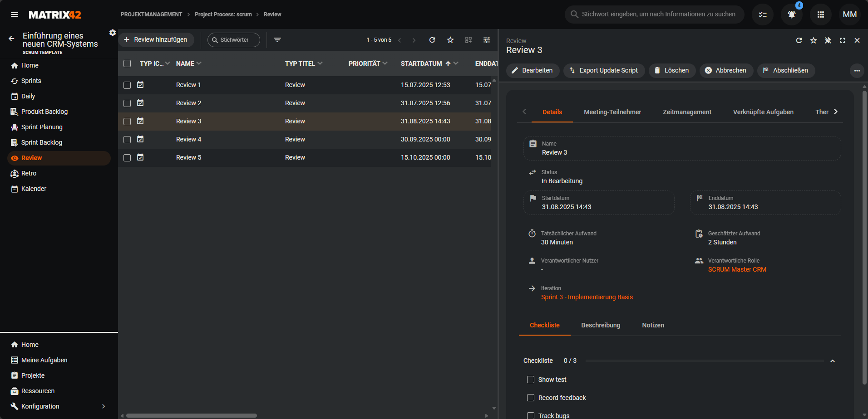Click the horizontal scrollbar under the table
Image resolution: width=868 pixels, height=419 pixels.
click(192, 415)
